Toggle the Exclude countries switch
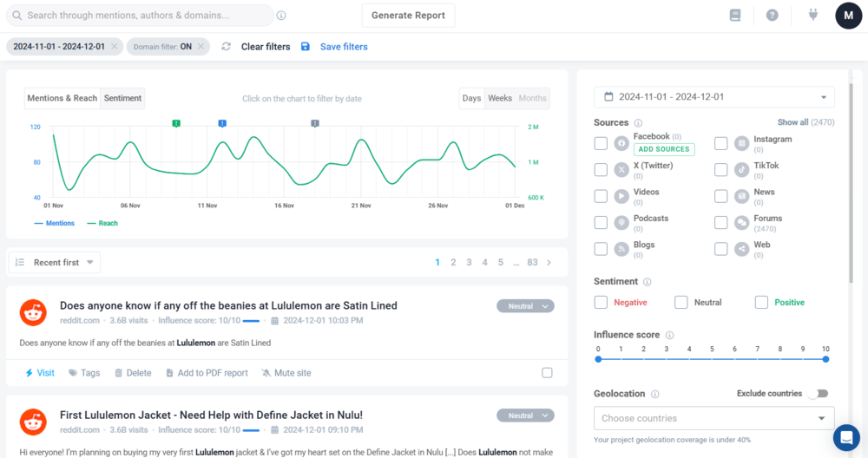 point(819,393)
